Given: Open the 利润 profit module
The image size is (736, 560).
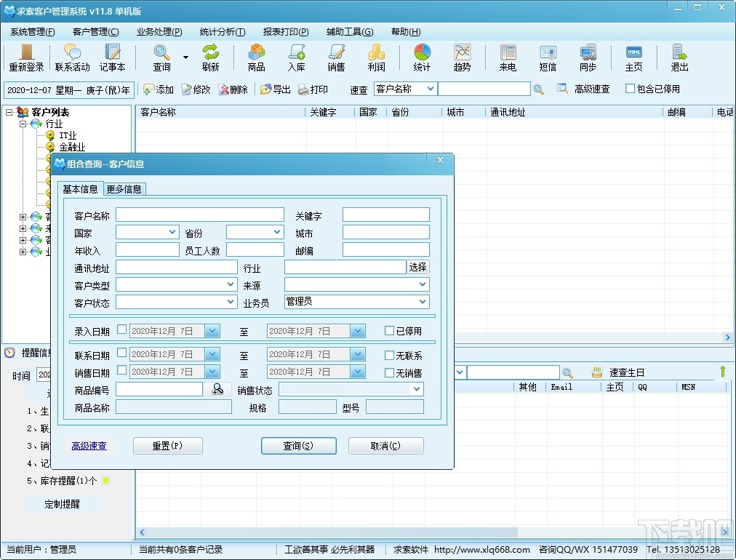Looking at the screenshot, I should (376, 57).
